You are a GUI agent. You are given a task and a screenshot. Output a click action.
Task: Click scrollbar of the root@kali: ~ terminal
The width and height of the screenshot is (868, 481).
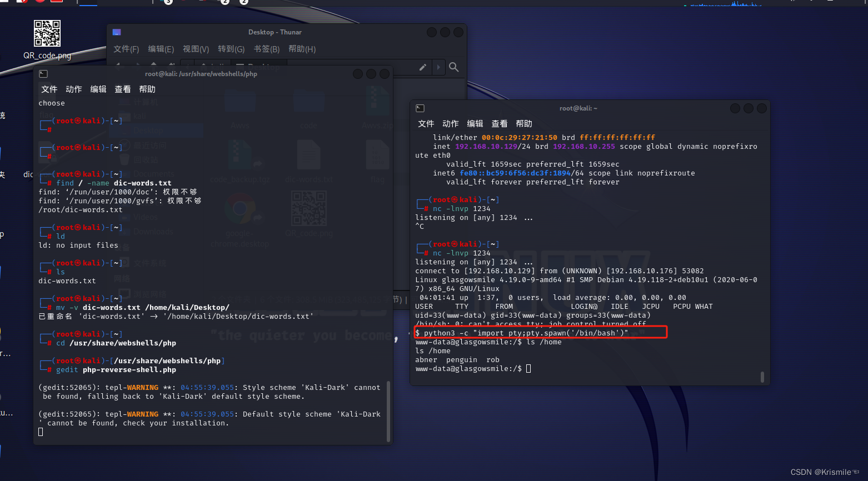(762, 377)
